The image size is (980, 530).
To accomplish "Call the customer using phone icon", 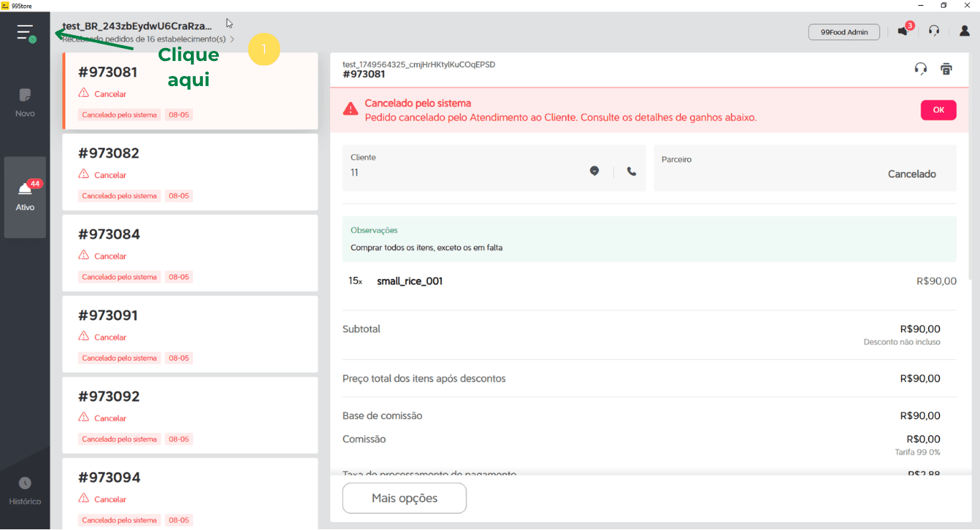I will click(631, 171).
